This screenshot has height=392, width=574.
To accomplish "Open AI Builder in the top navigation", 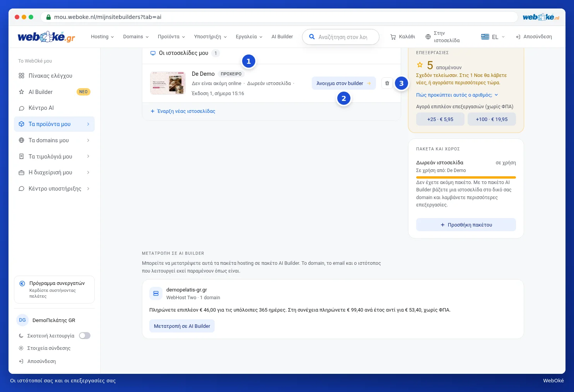I will tap(282, 37).
